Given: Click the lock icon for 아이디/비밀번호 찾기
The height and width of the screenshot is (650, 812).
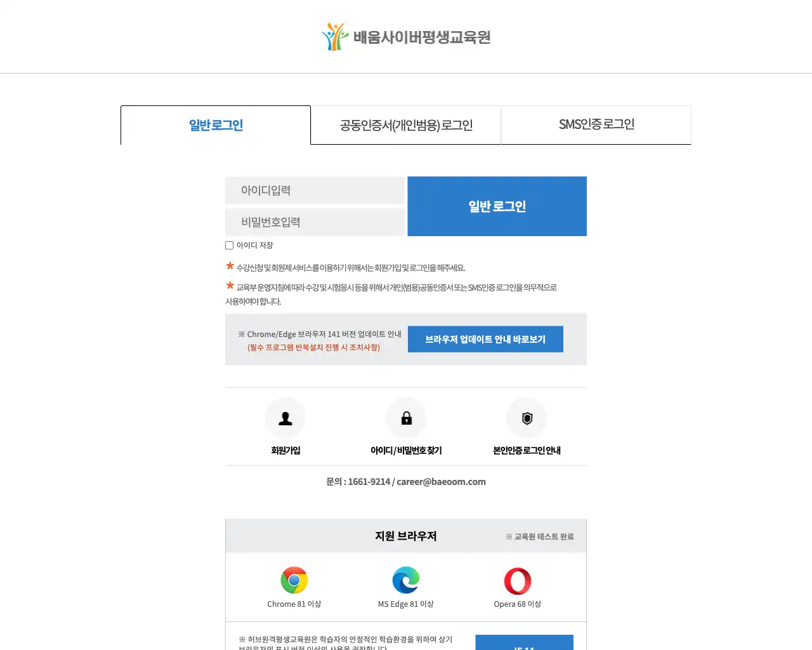Looking at the screenshot, I should click(406, 418).
